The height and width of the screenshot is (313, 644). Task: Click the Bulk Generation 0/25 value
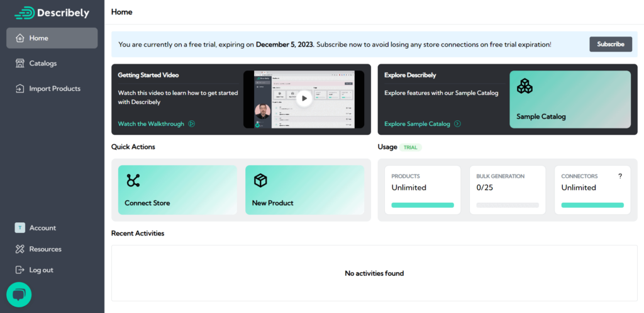(484, 188)
